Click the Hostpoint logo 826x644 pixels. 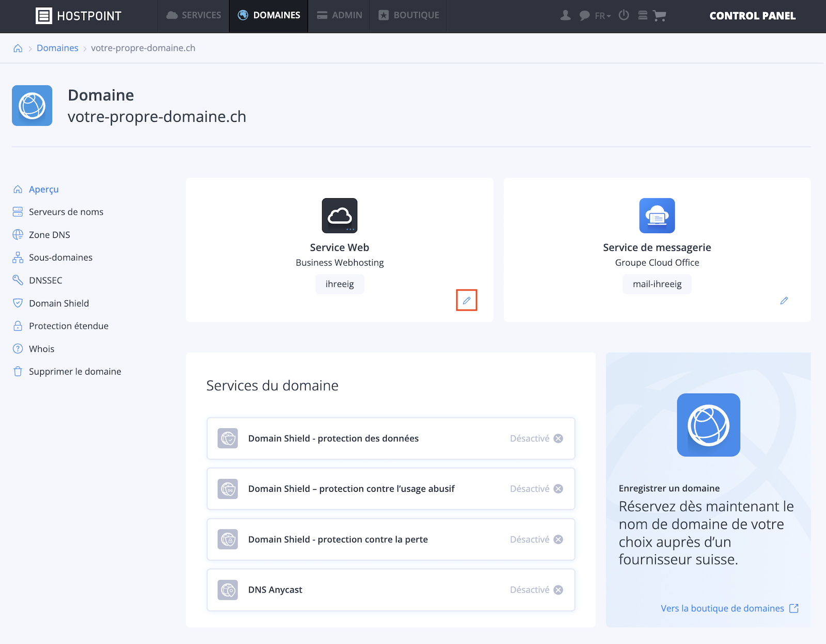click(x=78, y=16)
